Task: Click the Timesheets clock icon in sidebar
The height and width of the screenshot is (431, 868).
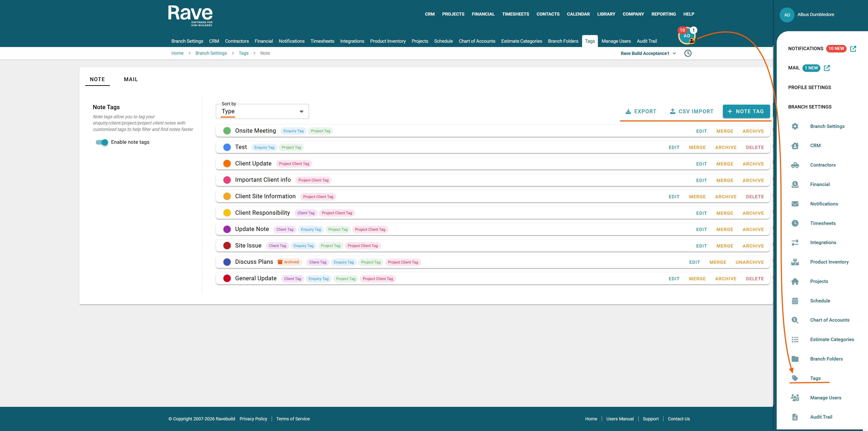Action: [795, 223]
